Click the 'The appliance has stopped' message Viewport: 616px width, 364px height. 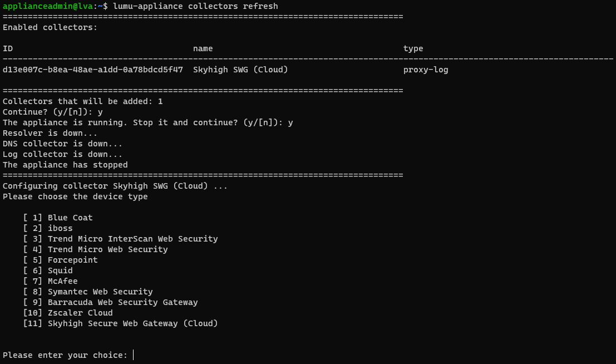click(65, 165)
